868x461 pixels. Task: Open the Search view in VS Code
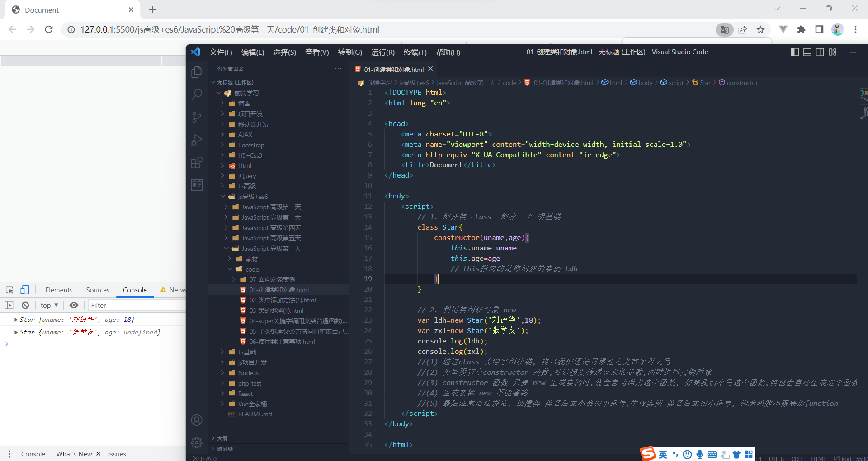(197, 94)
